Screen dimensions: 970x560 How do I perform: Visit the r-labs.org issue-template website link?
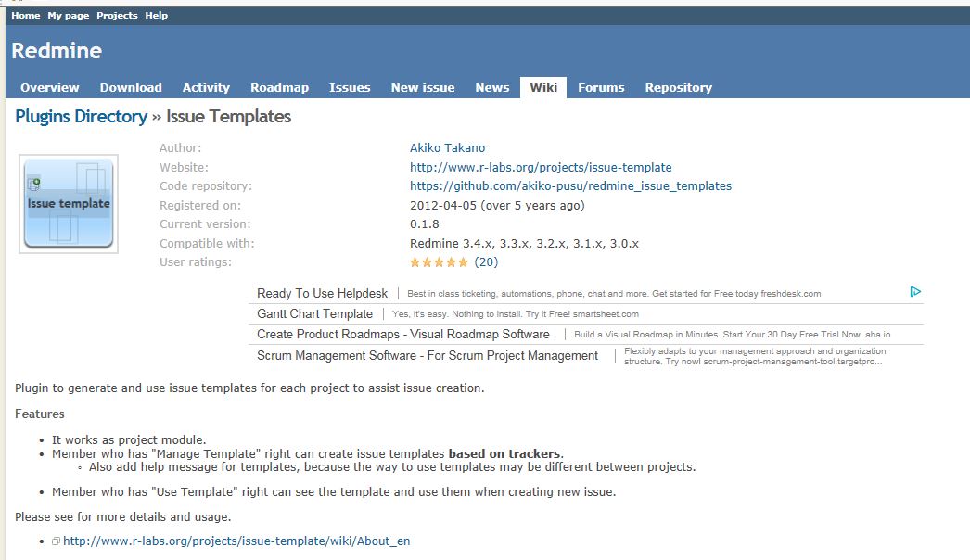pos(541,168)
